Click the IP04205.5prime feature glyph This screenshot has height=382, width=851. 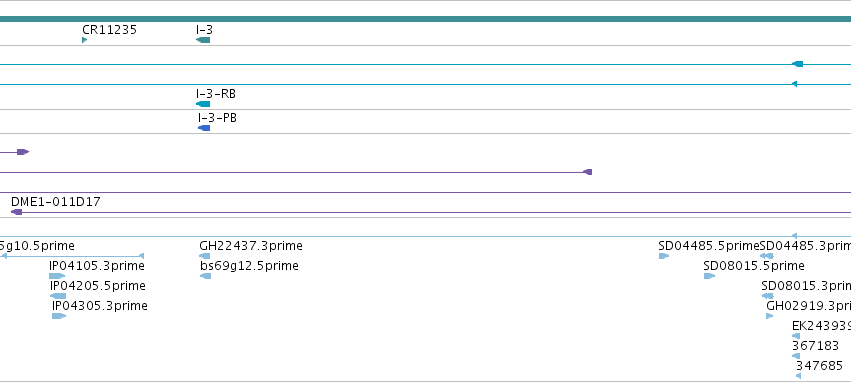[58, 296]
